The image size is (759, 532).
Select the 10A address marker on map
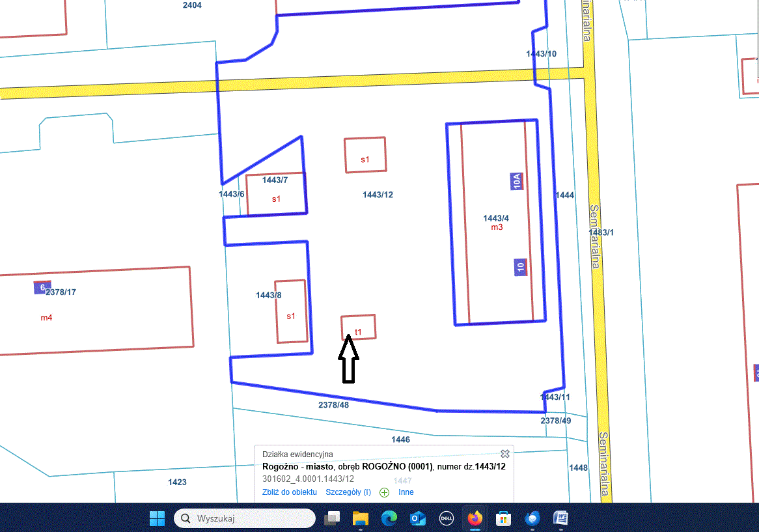(517, 181)
